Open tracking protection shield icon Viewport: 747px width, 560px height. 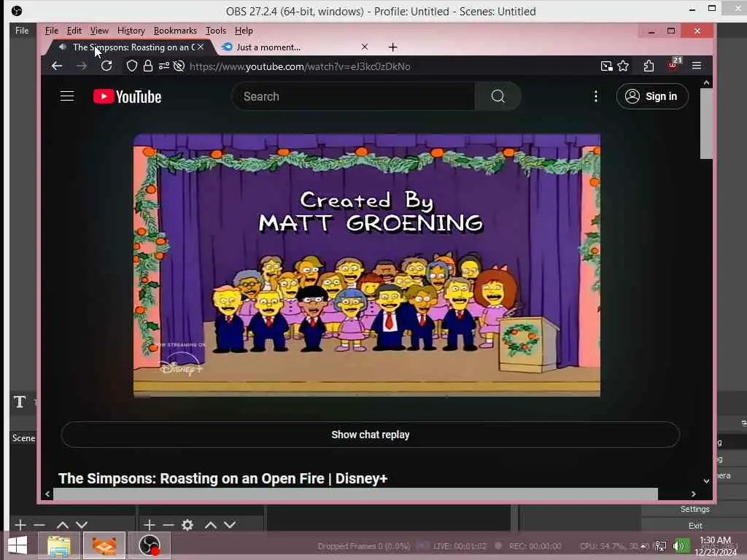coord(131,66)
